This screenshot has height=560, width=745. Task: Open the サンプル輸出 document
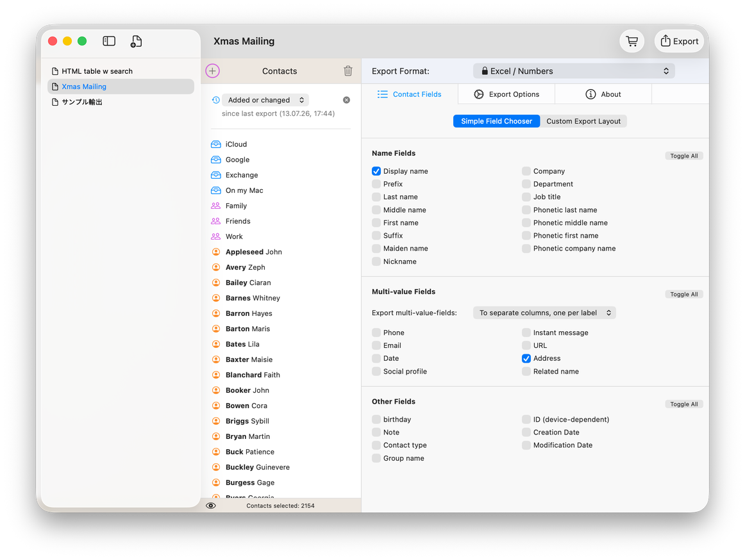121,102
